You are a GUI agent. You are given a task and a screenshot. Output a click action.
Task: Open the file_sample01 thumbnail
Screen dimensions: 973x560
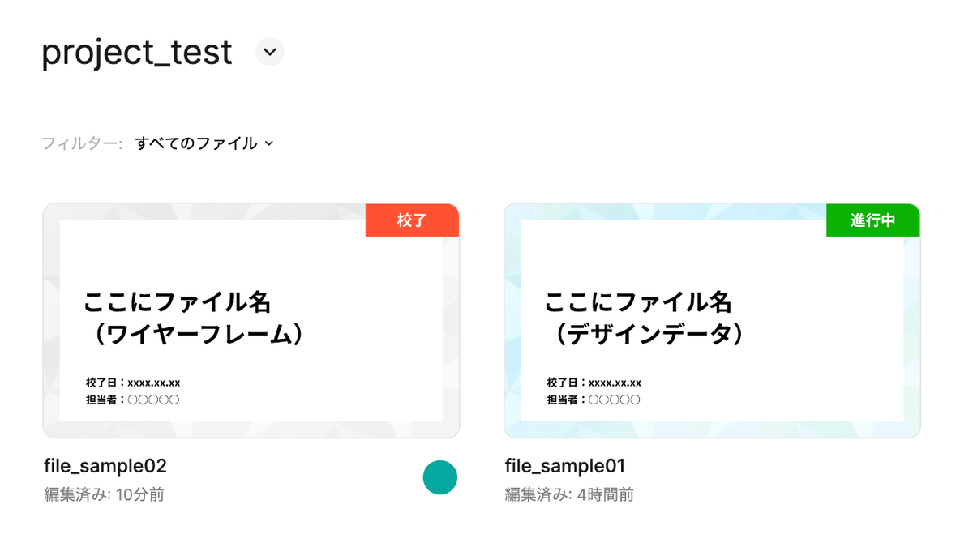[x=712, y=320]
